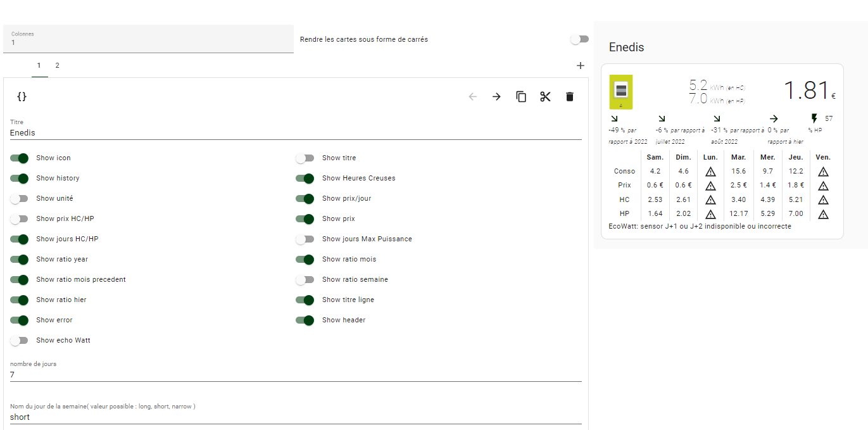The width and height of the screenshot is (868, 430).
Task: Click the copy card icon
Action: 521,97
